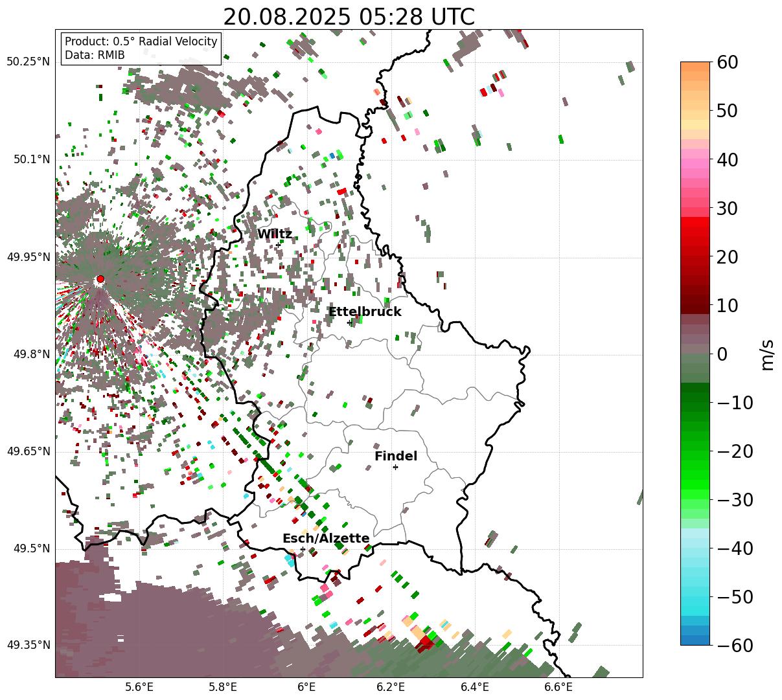Click the Esch/Alzette city label

click(x=326, y=539)
